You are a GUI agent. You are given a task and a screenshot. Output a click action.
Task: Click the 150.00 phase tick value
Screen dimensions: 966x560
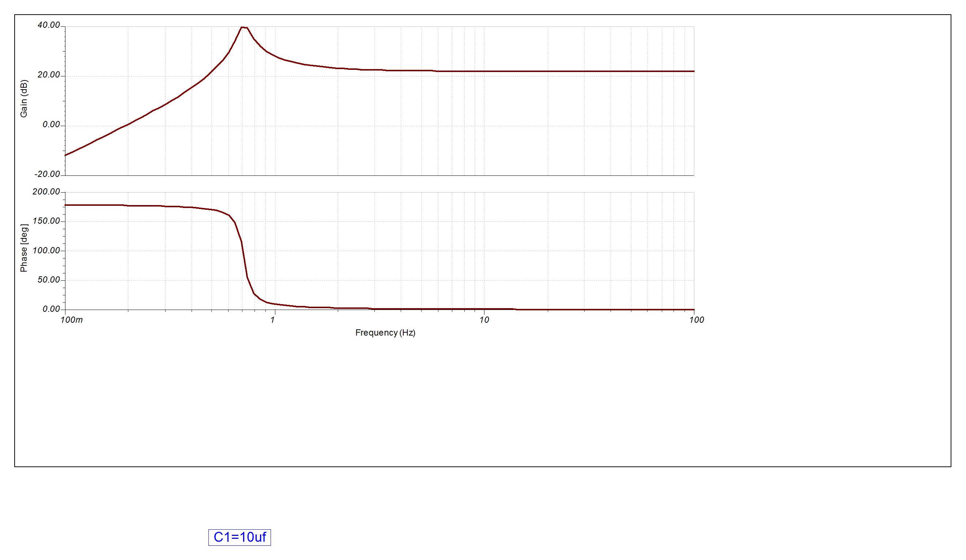click(x=46, y=221)
